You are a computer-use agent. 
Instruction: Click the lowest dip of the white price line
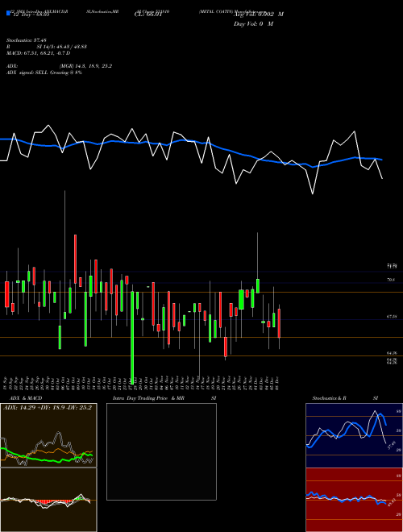313,193
